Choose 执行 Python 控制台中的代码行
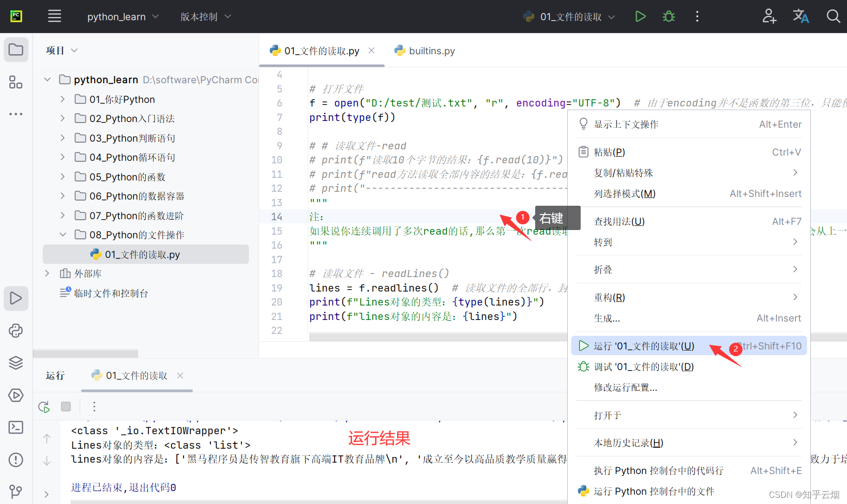The image size is (847, 504). [x=689, y=471]
